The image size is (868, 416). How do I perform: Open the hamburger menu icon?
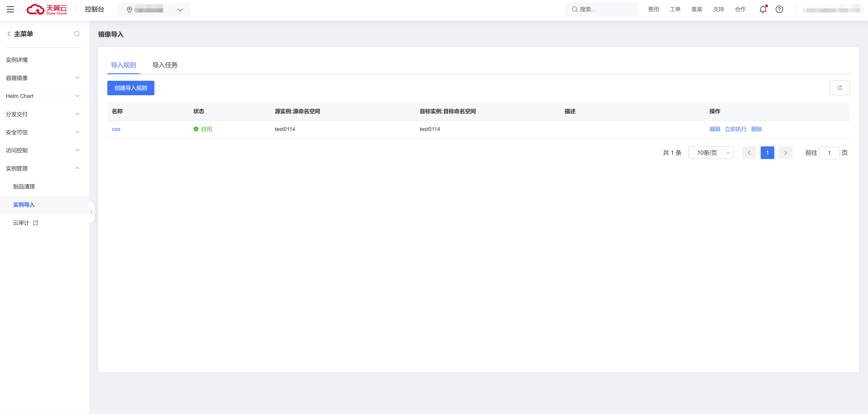click(10, 10)
